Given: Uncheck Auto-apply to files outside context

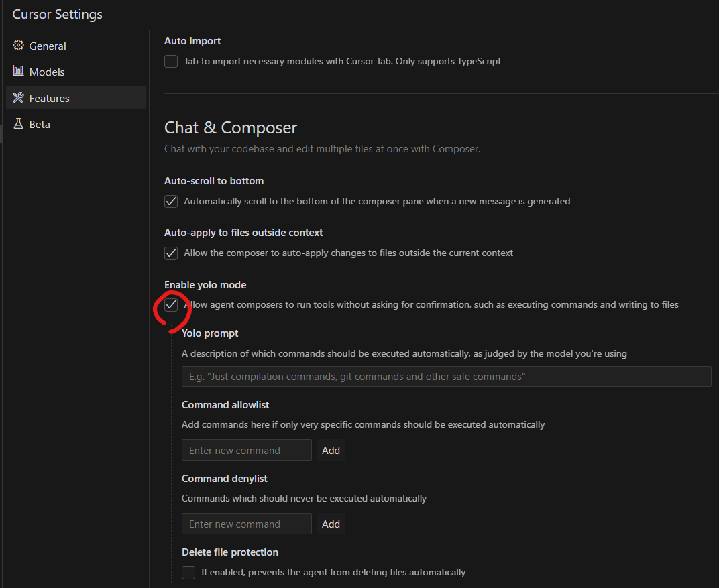Looking at the screenshot, I should (171, 253).
